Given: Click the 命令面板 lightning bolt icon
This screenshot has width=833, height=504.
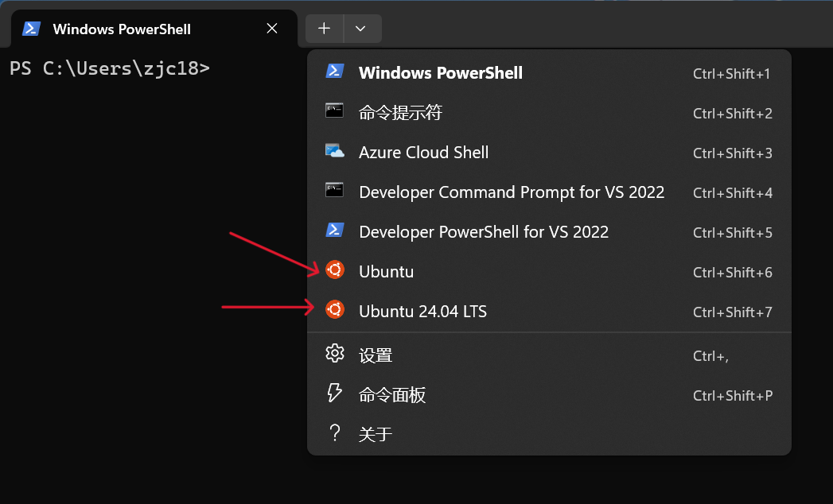Looking at the screenshot, I should point(335,394).
